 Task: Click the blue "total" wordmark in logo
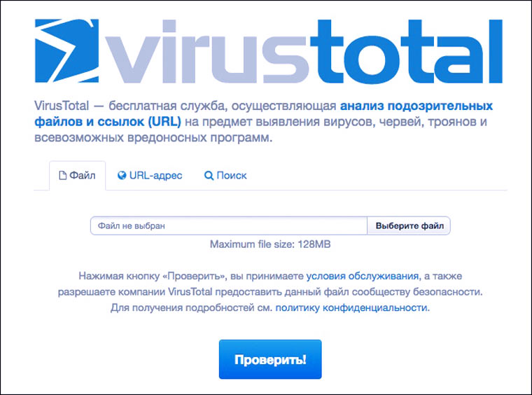[406, 51]
